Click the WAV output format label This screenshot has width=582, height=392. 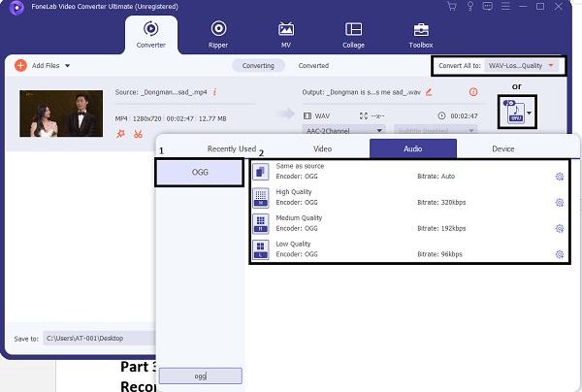coord(322,116)
